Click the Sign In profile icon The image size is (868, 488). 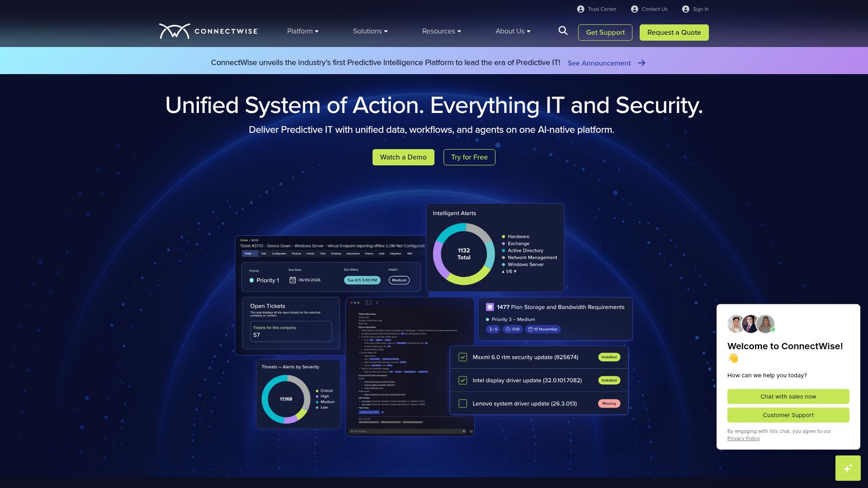click(686, 9)
